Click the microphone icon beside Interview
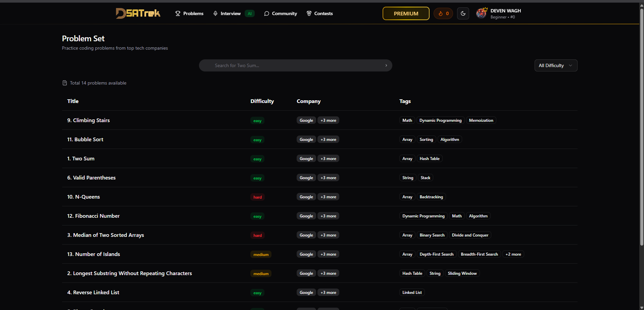Screen dimensions: 644x310 [x=215, y=13]
